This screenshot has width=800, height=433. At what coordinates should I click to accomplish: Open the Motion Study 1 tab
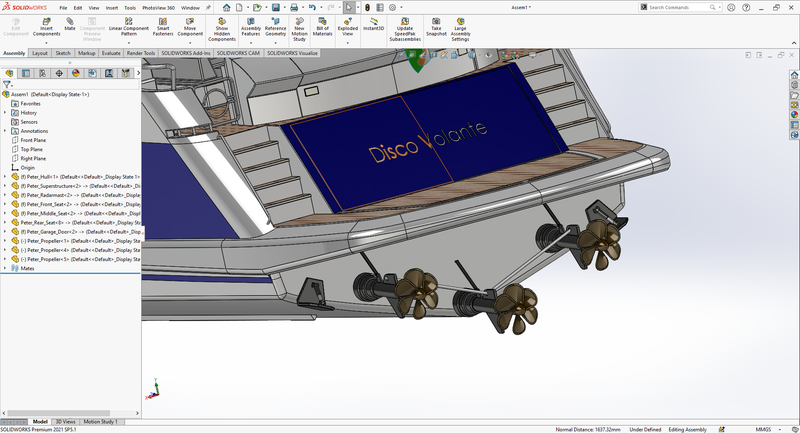(x=101, y=422)
